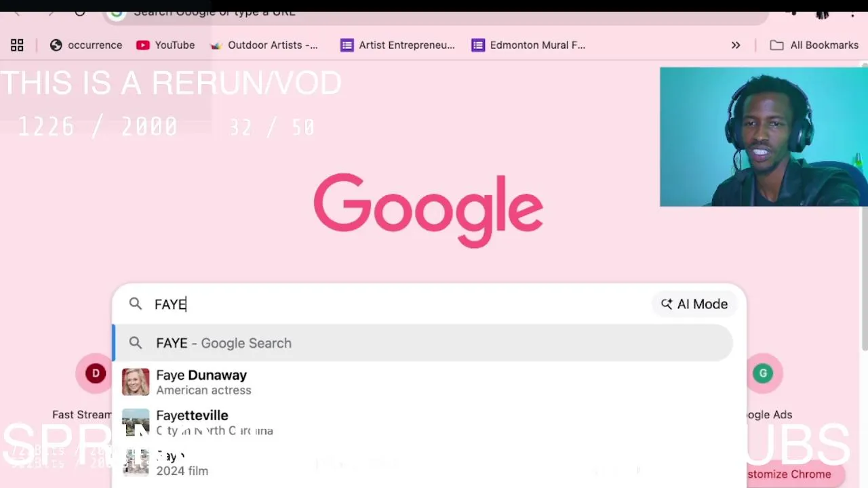Click the globe icon beside occurrence

[x=56, y=45]
